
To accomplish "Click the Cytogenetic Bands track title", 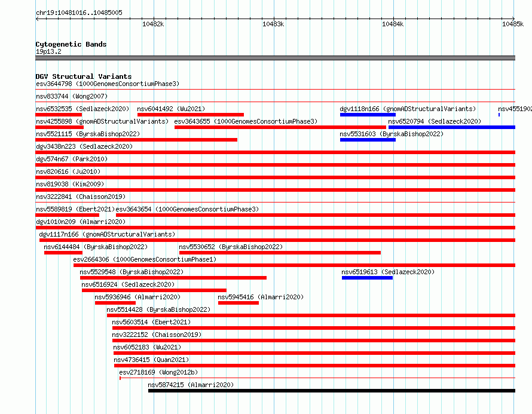I will 71,44.
